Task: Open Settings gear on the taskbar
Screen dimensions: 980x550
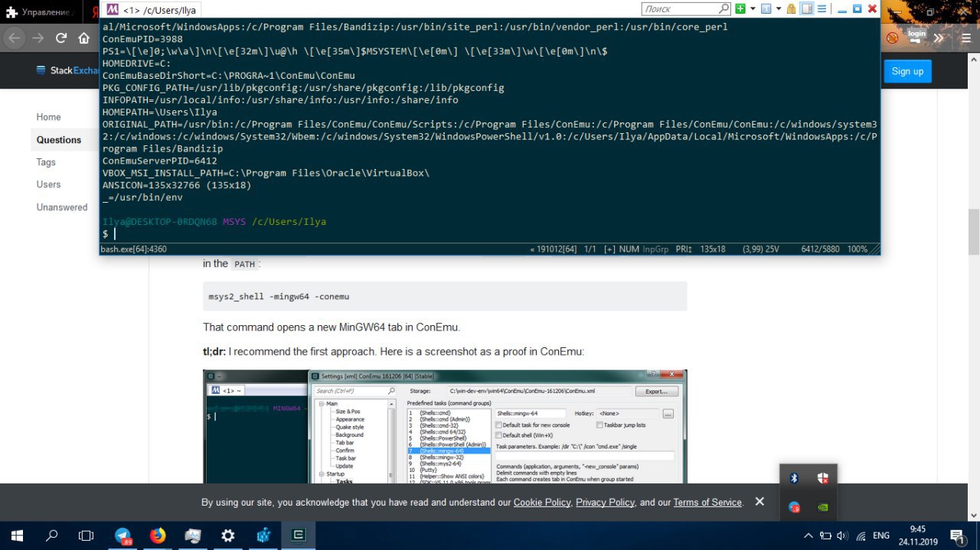Action: (x=228, y=535)
